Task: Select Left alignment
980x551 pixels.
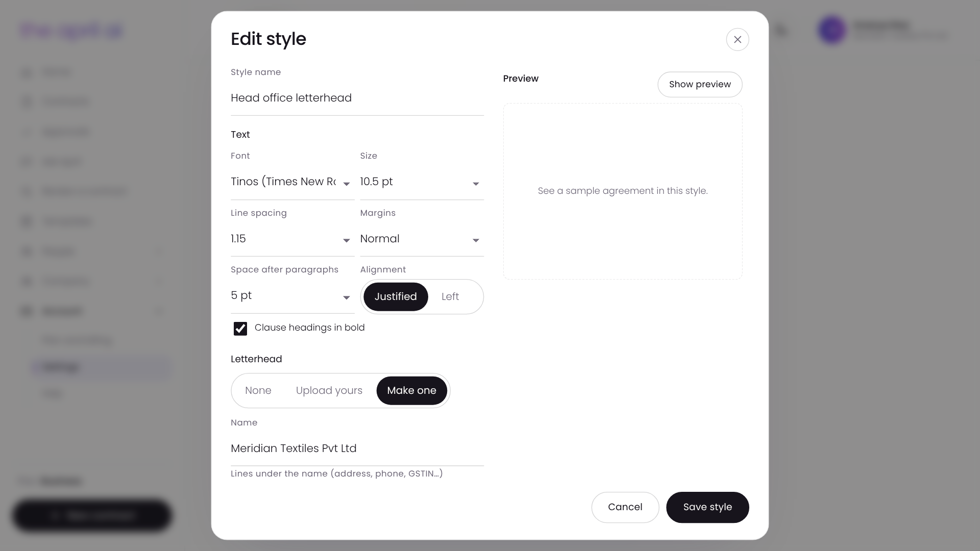Action: point(450,296)
